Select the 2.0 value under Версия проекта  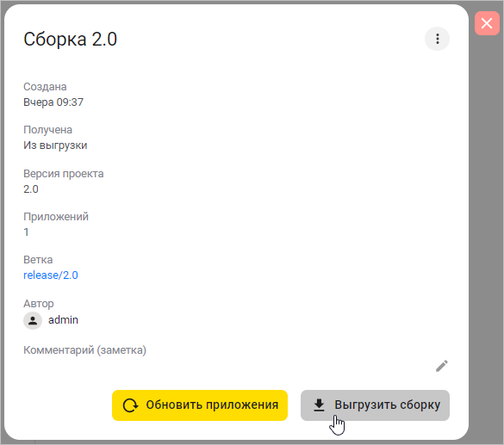pyautogui.click(x=31, y=189)
